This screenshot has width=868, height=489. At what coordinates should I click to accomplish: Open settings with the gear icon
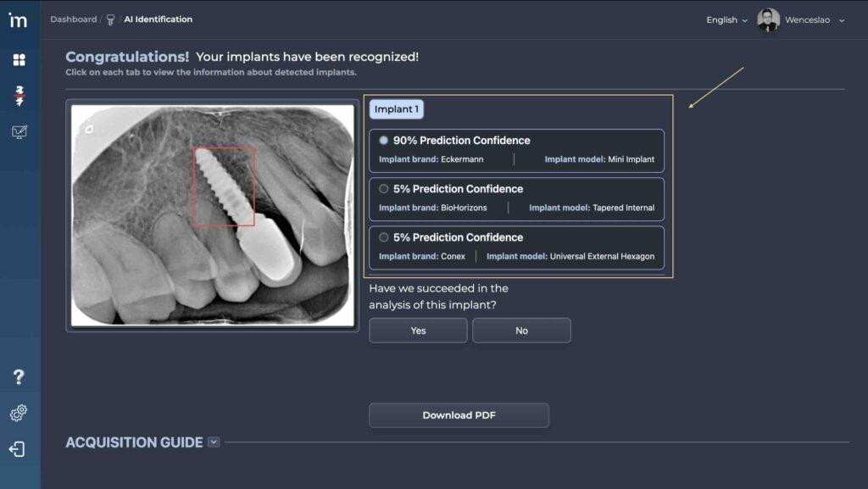tap(19, 413)
